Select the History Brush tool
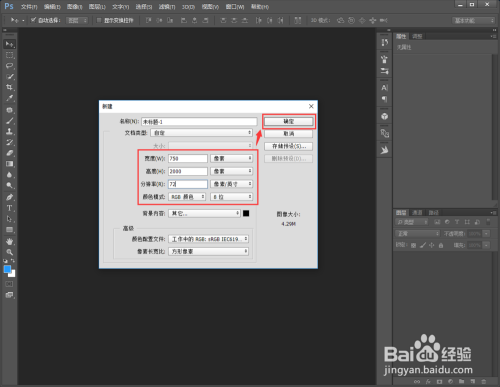This screenshot has height=387, width=500. tap(9, 142)
